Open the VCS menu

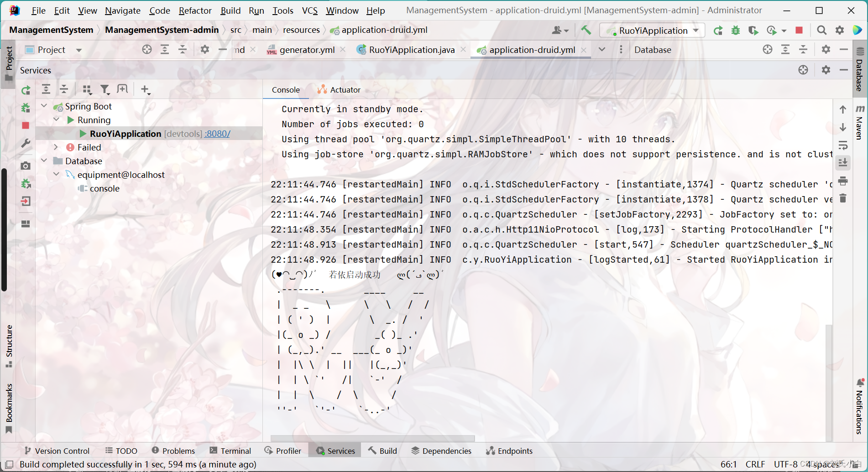[309, 10]
